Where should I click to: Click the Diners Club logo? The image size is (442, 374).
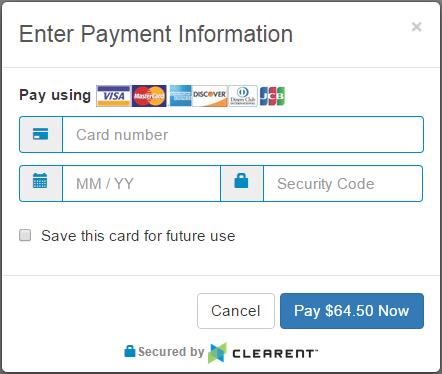click(243, 96)
